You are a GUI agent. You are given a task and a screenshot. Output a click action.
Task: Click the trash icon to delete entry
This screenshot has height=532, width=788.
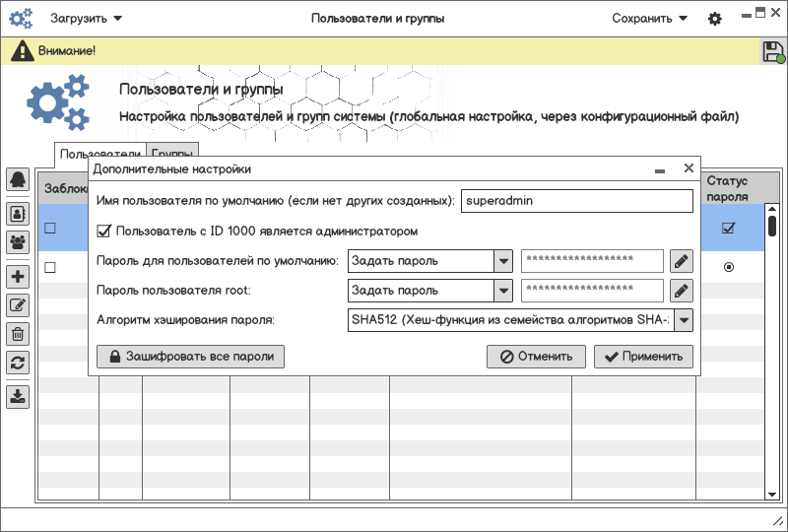(18, 334)
